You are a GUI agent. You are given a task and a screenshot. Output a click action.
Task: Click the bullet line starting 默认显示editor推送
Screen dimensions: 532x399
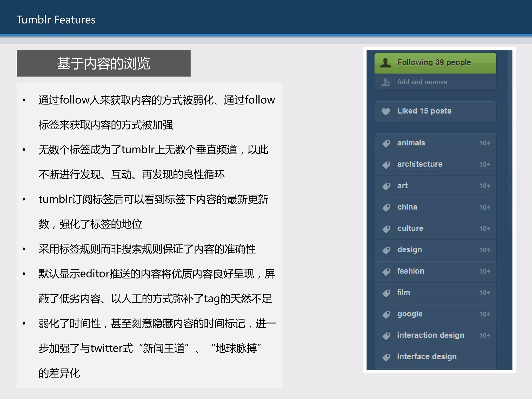[x=157, y=274]
